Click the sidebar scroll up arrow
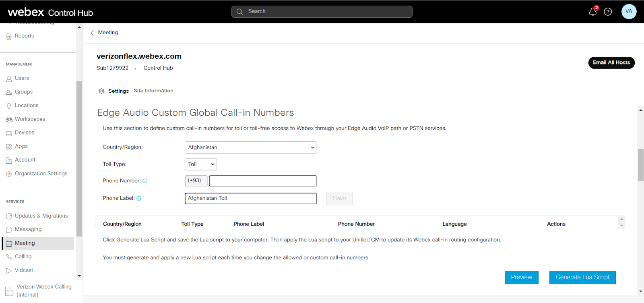Viewport: 644px width, 303px height. click(x=79, y=27)
